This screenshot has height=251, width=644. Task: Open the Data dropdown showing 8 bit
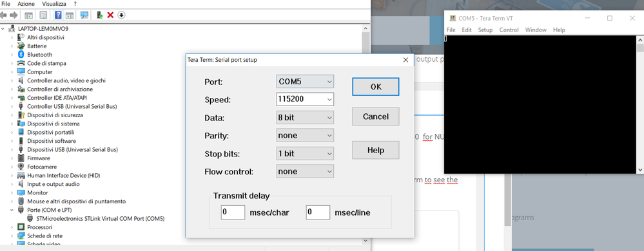[x=305, y=118]
